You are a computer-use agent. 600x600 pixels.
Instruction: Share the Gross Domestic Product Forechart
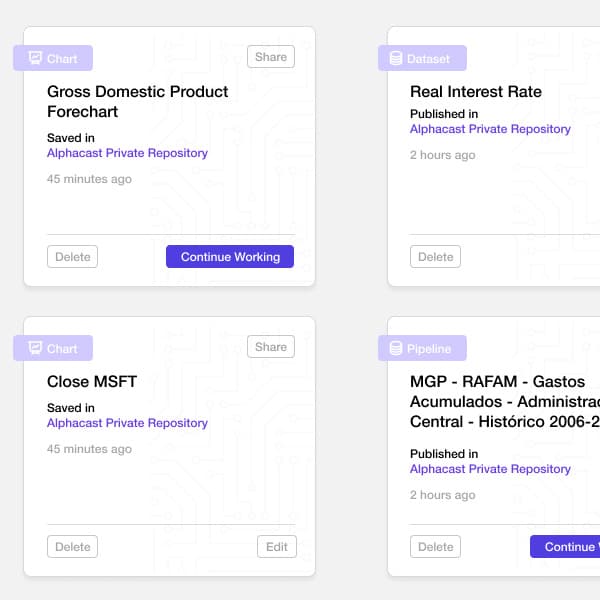pos(271,57)
